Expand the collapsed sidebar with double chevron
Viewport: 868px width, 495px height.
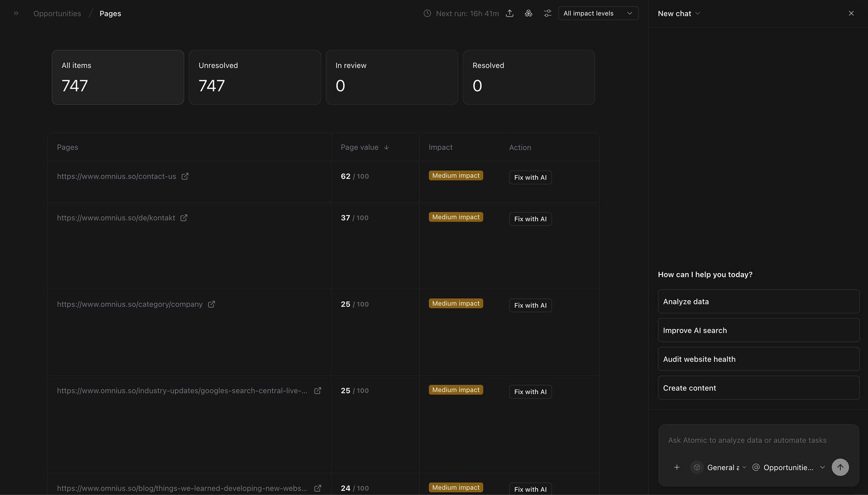(x=16, y=13)
